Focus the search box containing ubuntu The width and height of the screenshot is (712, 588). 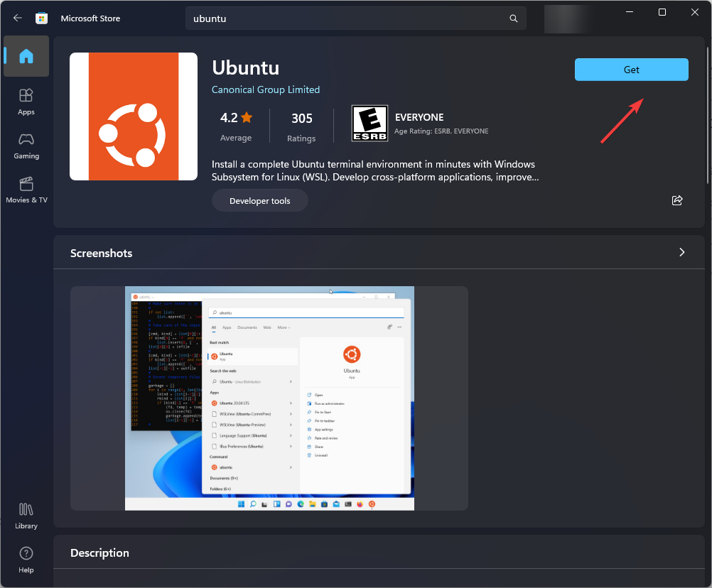355,18
